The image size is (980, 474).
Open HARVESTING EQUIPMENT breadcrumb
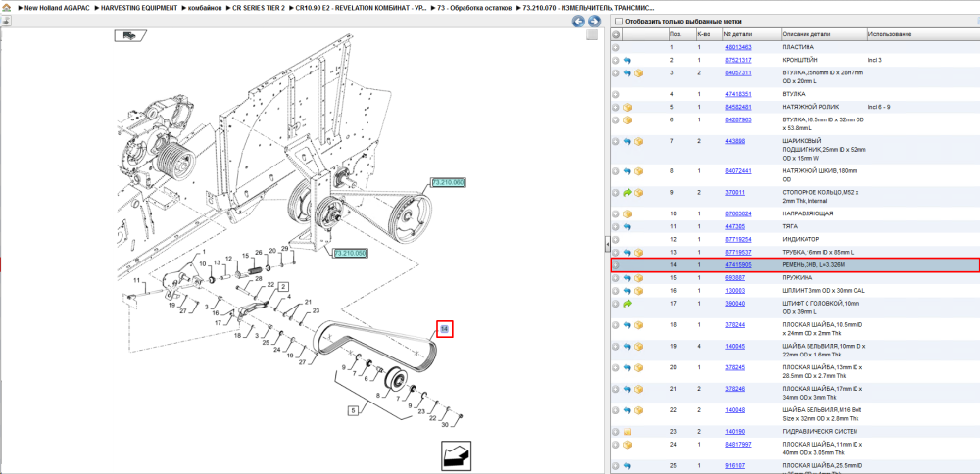point(139,8)
